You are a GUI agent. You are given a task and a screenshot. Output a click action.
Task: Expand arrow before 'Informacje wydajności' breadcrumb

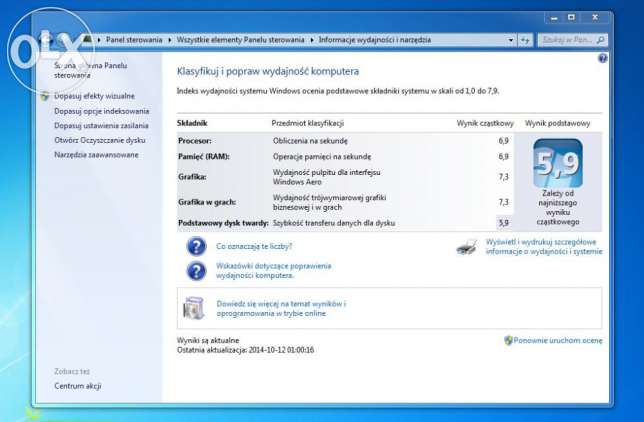[x=312, y=40]
